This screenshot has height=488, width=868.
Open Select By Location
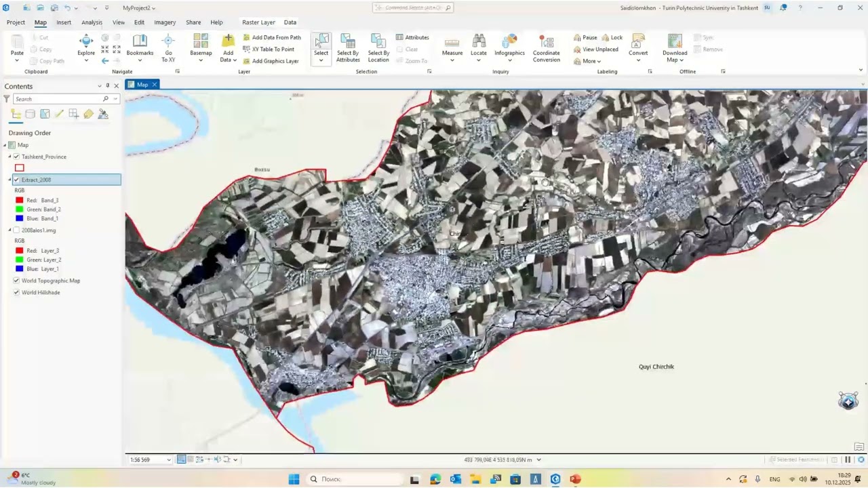(x=378, y=47)
